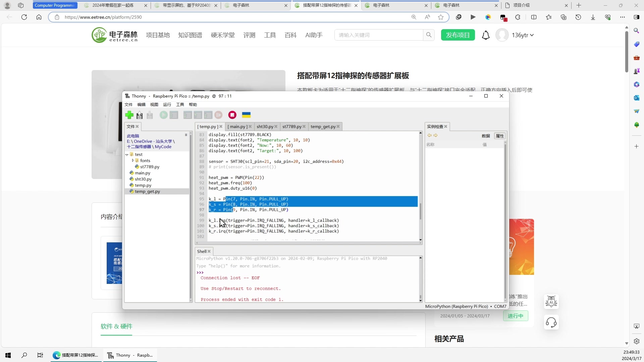Click the 硬禾学堂 navigation link

coord(223,35)
